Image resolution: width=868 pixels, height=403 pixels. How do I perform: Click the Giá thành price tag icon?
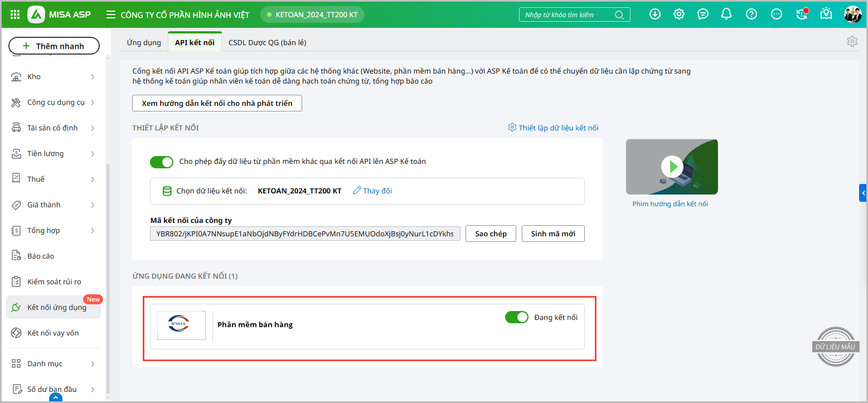17,205
